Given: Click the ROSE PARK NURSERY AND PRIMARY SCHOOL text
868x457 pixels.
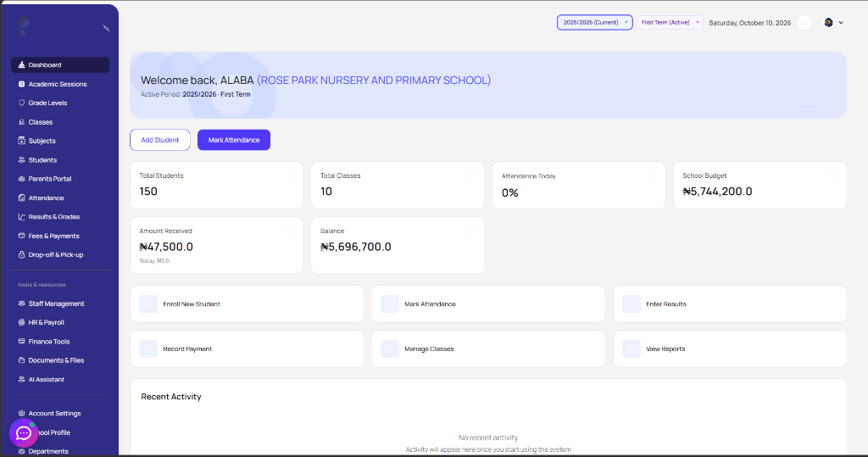Looking at the screenshot, I should coord(374,81).
